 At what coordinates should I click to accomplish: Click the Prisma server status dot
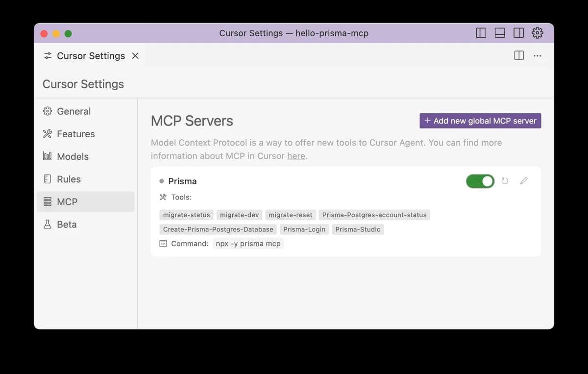[162, 181]
